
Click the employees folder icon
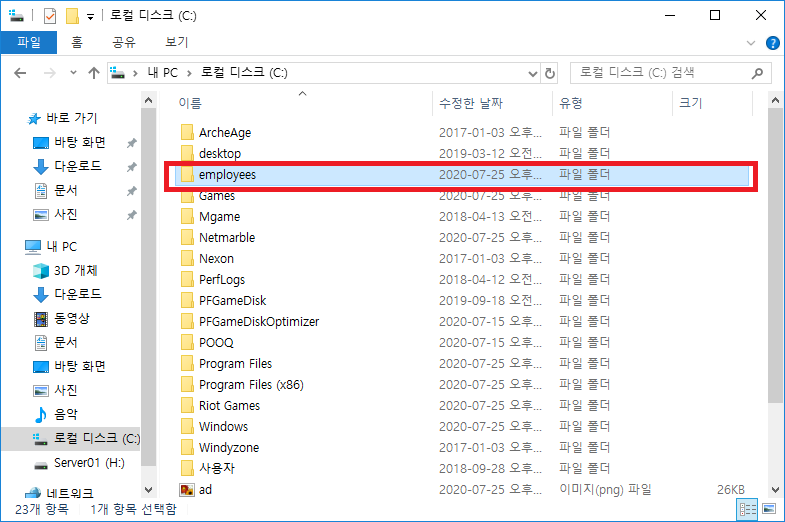coord(187,174)
